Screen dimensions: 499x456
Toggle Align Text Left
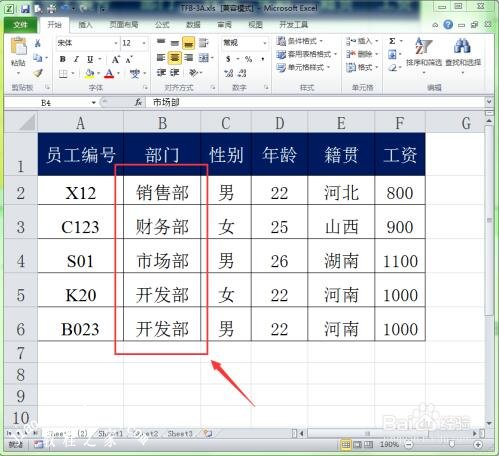click(161, 58)
